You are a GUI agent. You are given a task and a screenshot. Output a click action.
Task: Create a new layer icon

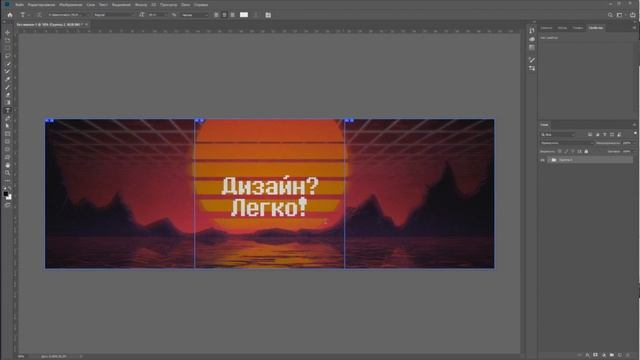coord(620,355)
